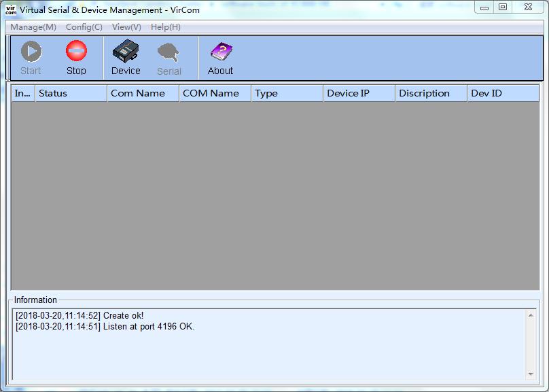Screen dimensions: 549x392
Task: Click the VirCom title bar app icon
Action: click(x=11, y=10)
